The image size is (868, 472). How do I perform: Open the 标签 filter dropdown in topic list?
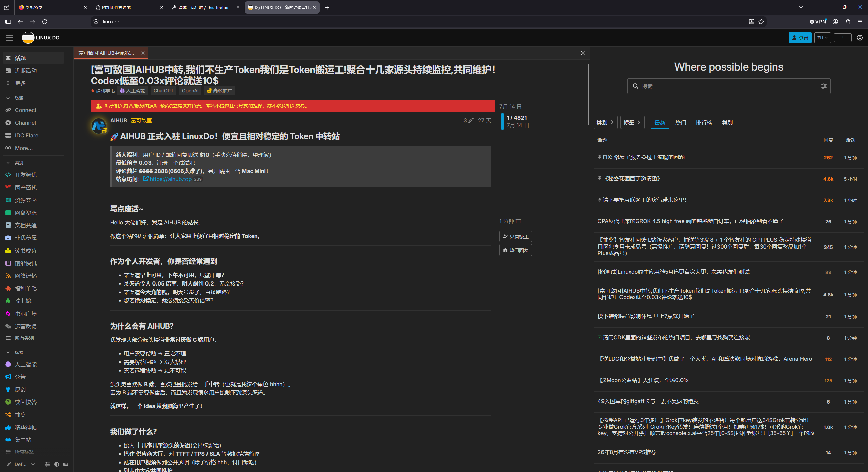pos(632,122)
